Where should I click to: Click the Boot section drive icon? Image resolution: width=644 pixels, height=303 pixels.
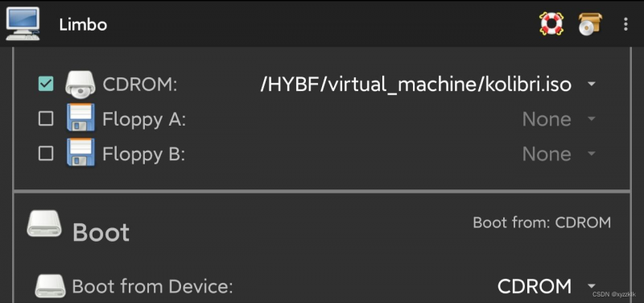pos(44,224)
